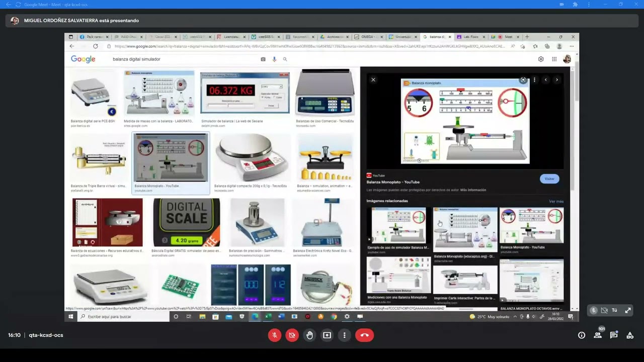Open Chrome extensions puzzle icon
The image size is (644, 362).
click(x=575, y=5)
